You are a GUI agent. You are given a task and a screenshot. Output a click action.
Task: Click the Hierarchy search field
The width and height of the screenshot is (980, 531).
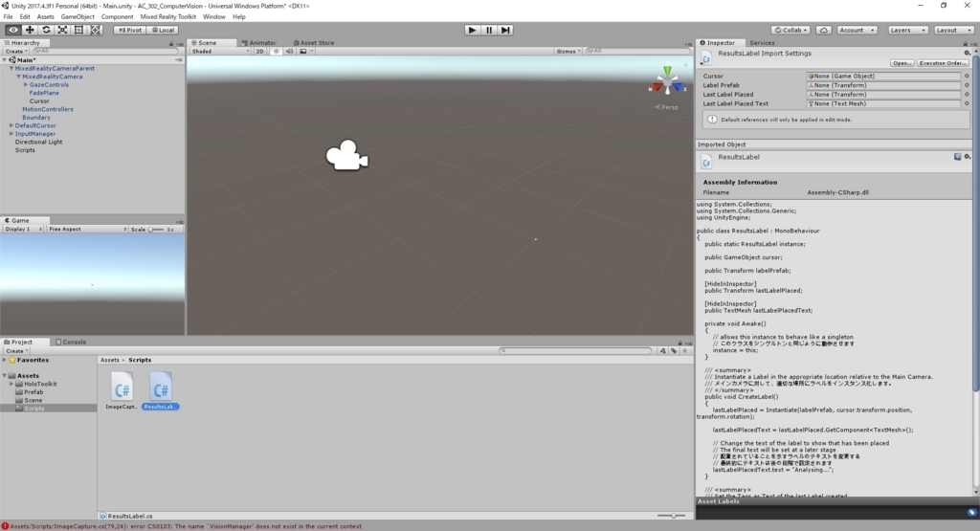[x=105, y=52]
